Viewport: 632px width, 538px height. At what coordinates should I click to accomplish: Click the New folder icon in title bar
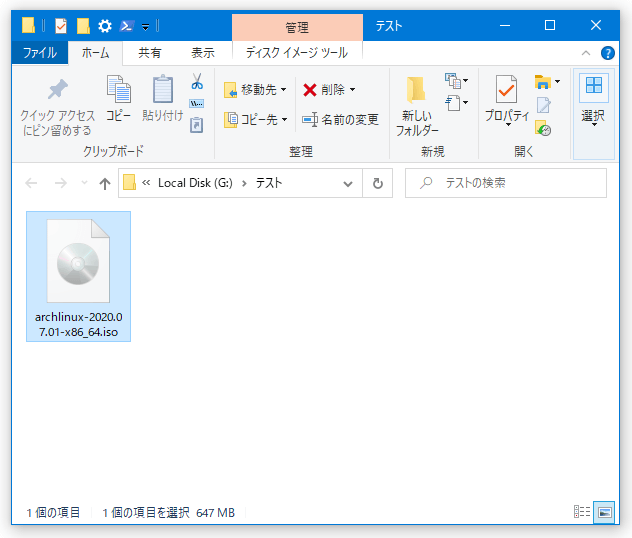[x=83, y=26]
